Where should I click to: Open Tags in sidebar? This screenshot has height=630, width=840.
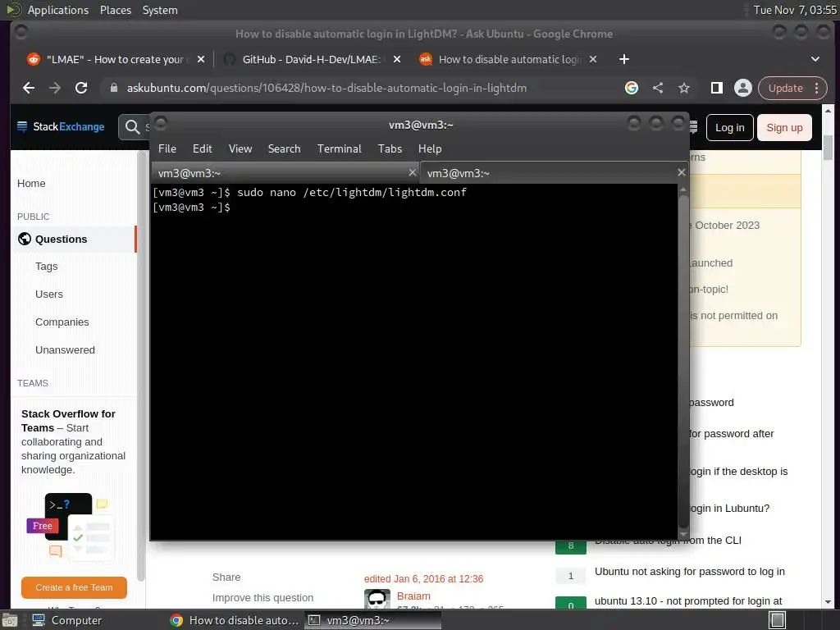[46, 267]
